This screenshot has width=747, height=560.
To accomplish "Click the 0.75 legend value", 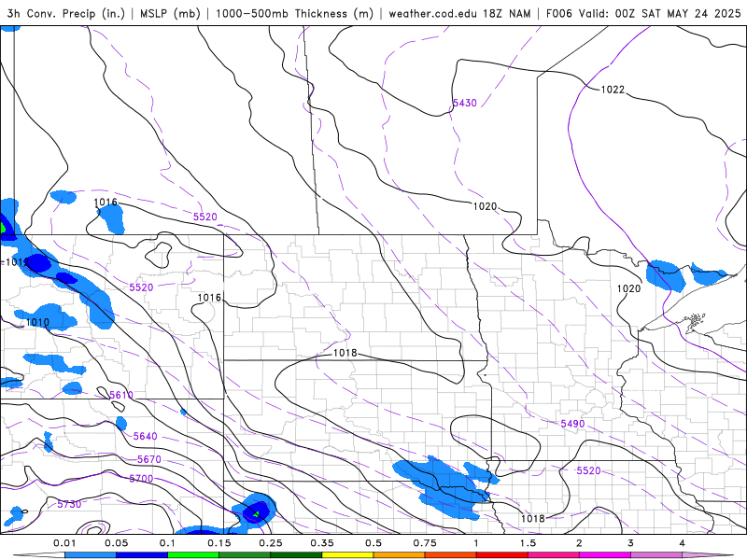I will coord(425,543).
